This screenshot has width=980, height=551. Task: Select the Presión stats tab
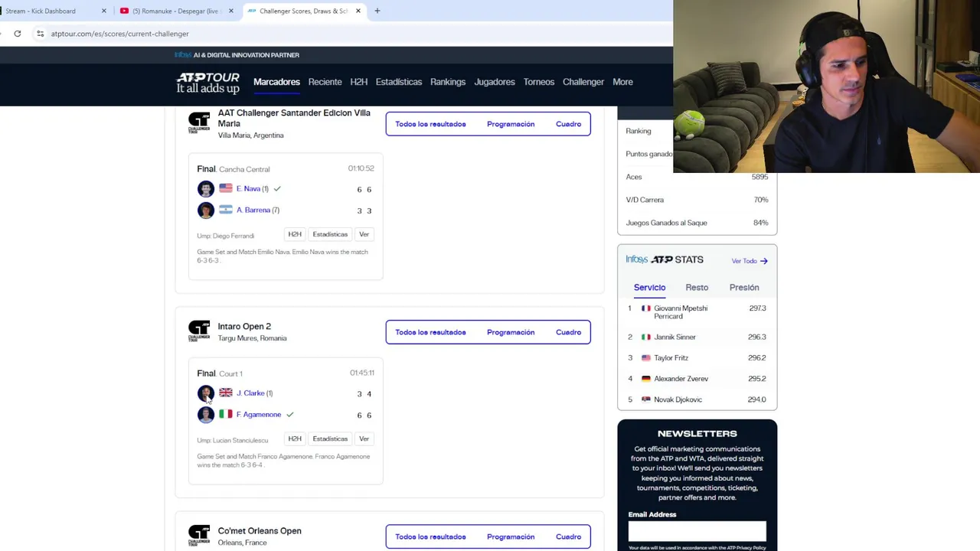[x=744, y=288]
